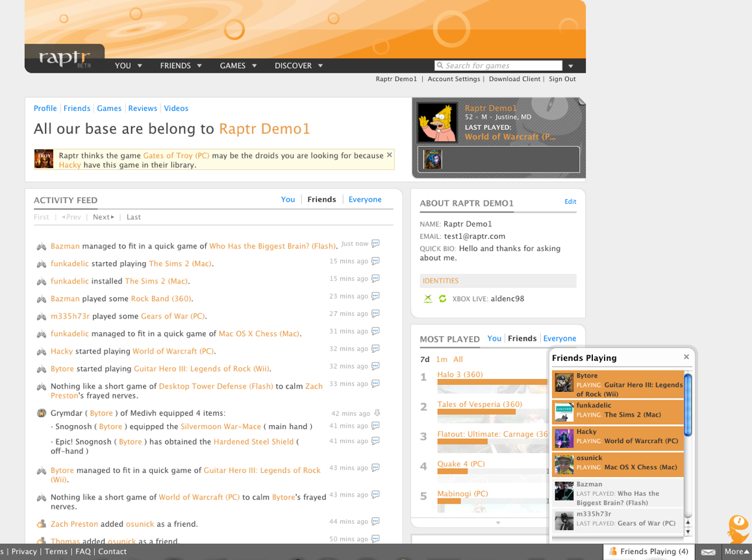
Task: Open the Gates of Troy game cover thumbnail
Action: [44, 159]
